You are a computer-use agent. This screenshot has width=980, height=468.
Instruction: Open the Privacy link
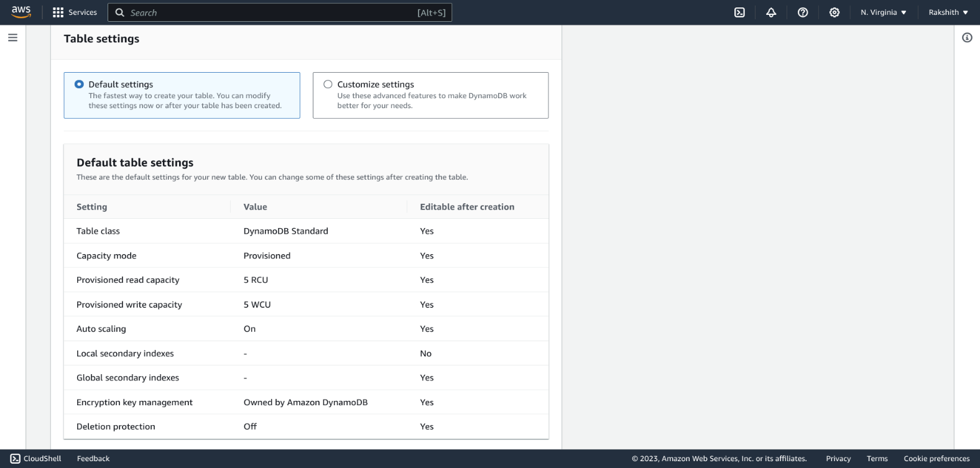(838, 459)
